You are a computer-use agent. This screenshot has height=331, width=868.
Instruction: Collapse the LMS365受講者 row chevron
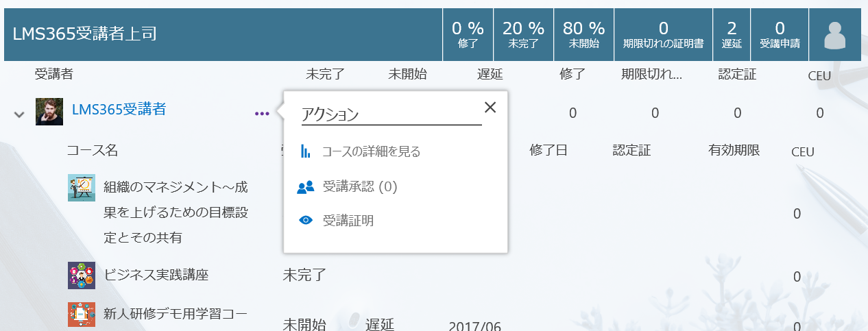[19, 114]
